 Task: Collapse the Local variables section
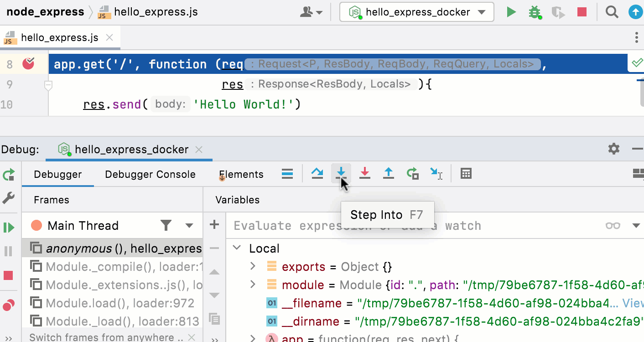(x=237, y=248)
